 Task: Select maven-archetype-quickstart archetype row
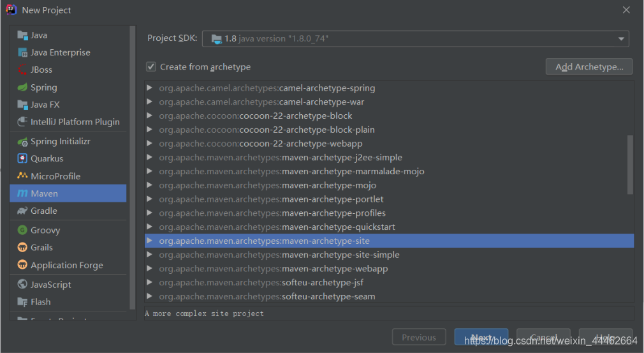pyautogui.click(x=389, y=227)
